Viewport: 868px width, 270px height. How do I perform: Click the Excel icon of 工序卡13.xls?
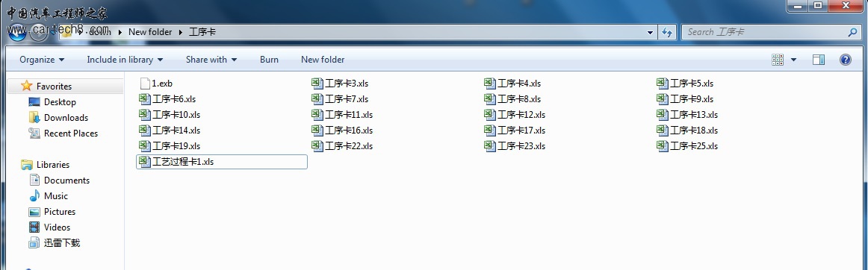coord(663,115)
